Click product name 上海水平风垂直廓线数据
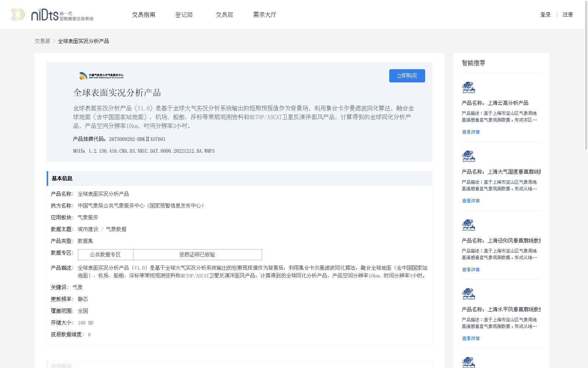 (514, 309)
